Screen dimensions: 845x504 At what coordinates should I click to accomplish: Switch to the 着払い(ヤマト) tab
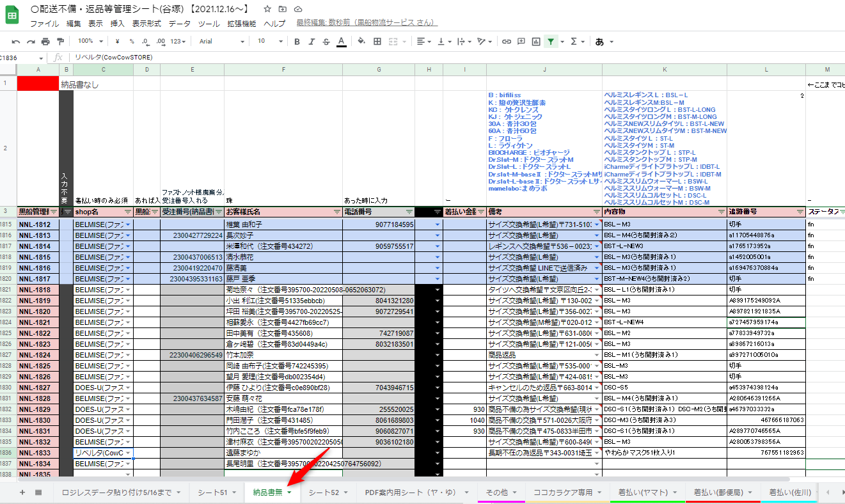647,492
